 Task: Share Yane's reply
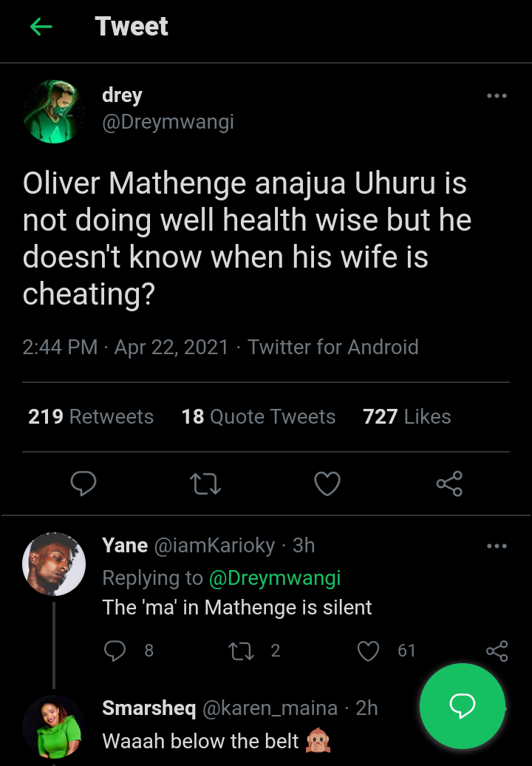pyautogui.click(x=497, y=651)
